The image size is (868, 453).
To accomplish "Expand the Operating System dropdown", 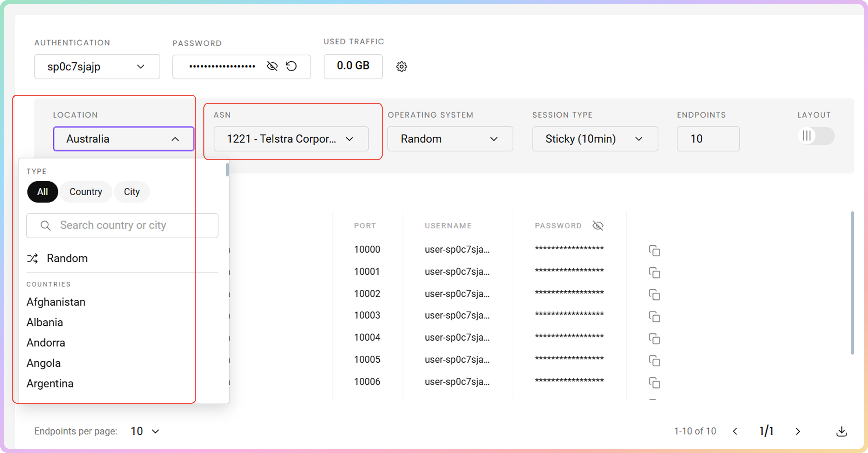I will click(450, 139).
